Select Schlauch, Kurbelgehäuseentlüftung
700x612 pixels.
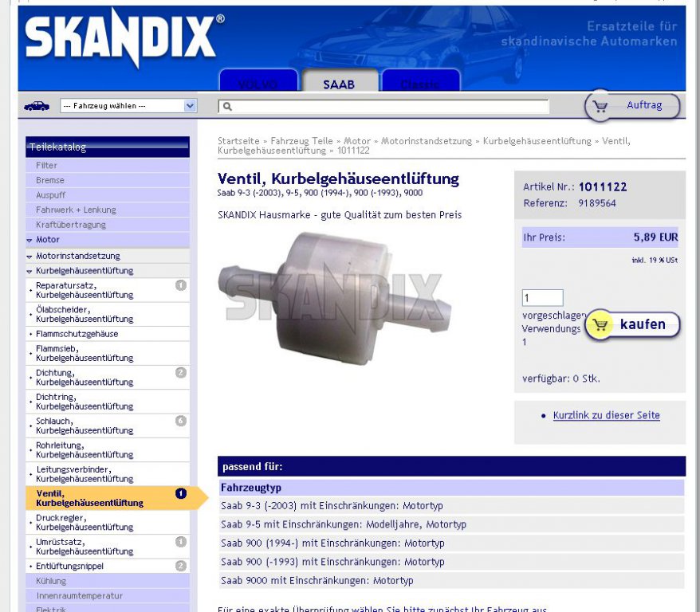108,426
